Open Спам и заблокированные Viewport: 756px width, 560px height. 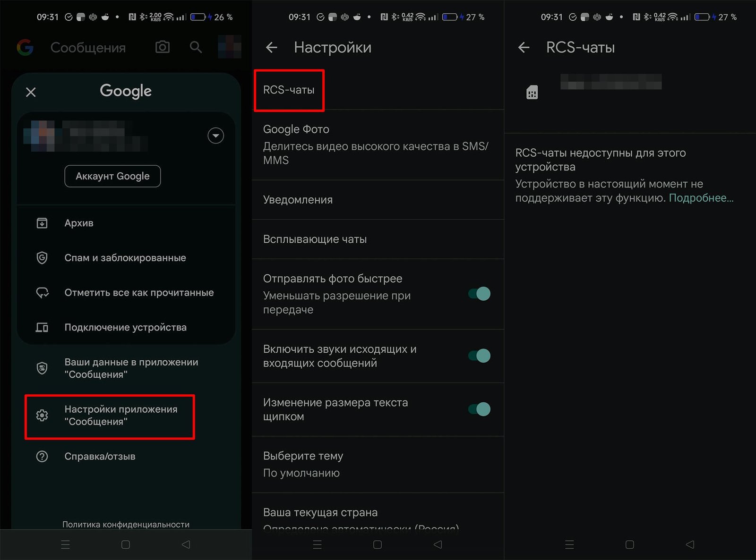126,258
